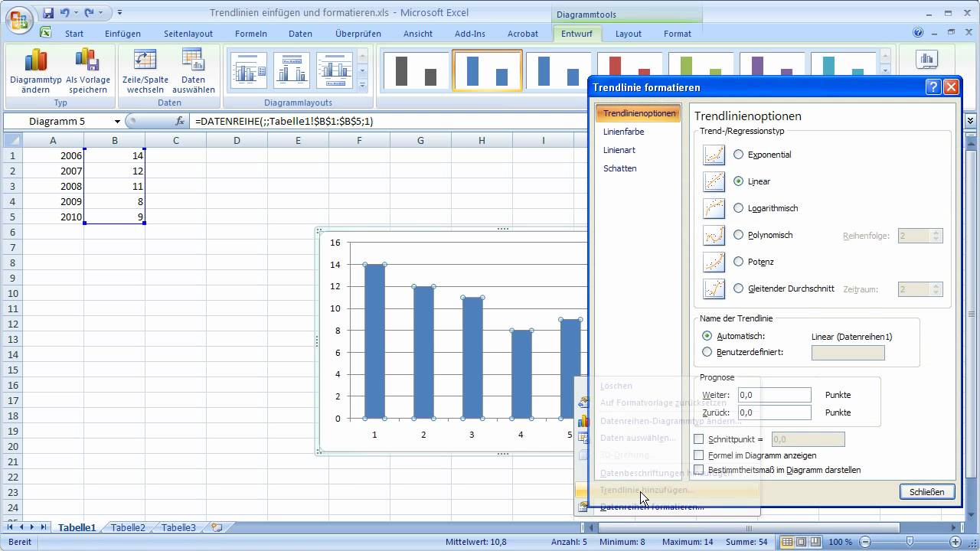Click the Exponential trend type icon

tap(714, 155)
